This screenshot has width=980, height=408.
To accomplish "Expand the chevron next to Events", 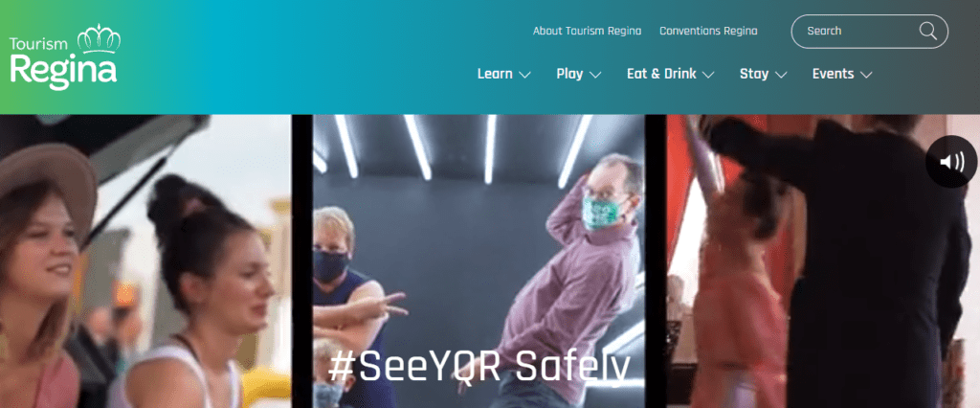I will tap(865, 75).
